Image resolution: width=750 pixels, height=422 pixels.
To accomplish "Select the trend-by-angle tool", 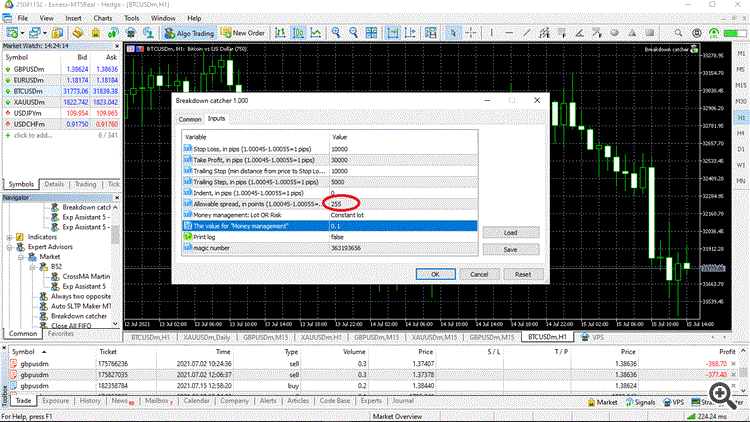I will pyautogui.click(x=579, y=33).
